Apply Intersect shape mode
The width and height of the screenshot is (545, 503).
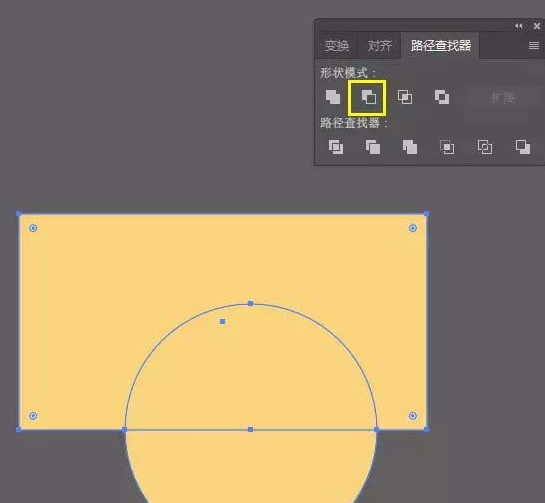(x=405, y=97)
